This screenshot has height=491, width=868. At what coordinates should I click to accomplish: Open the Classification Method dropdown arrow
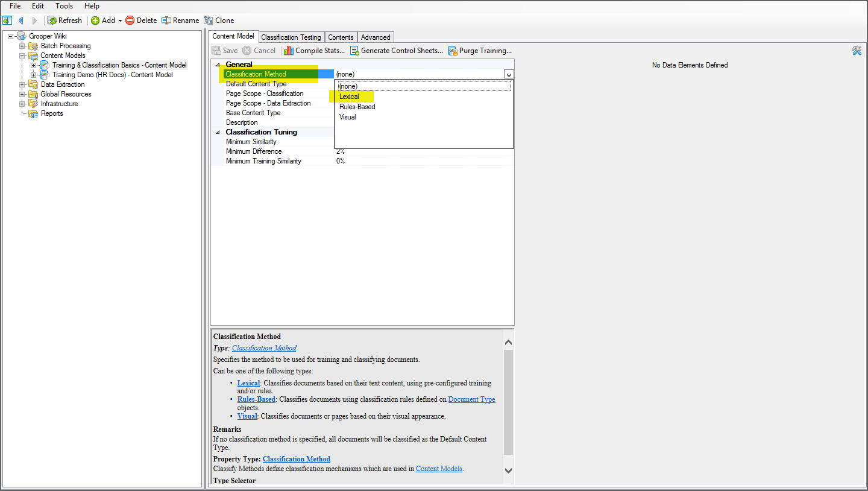point(509,74)
